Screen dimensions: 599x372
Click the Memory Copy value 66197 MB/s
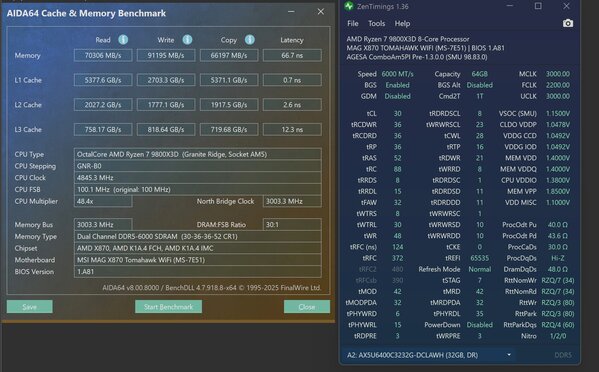click(229, 55)
